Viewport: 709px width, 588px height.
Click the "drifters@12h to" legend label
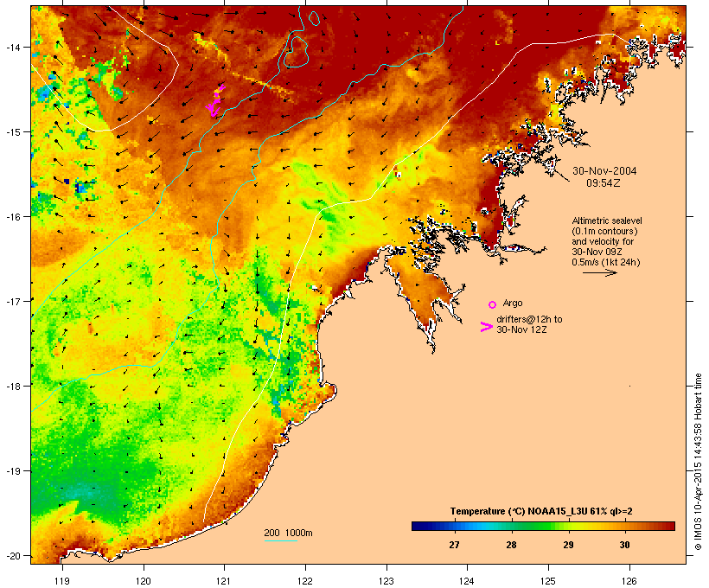click(529, 319)
